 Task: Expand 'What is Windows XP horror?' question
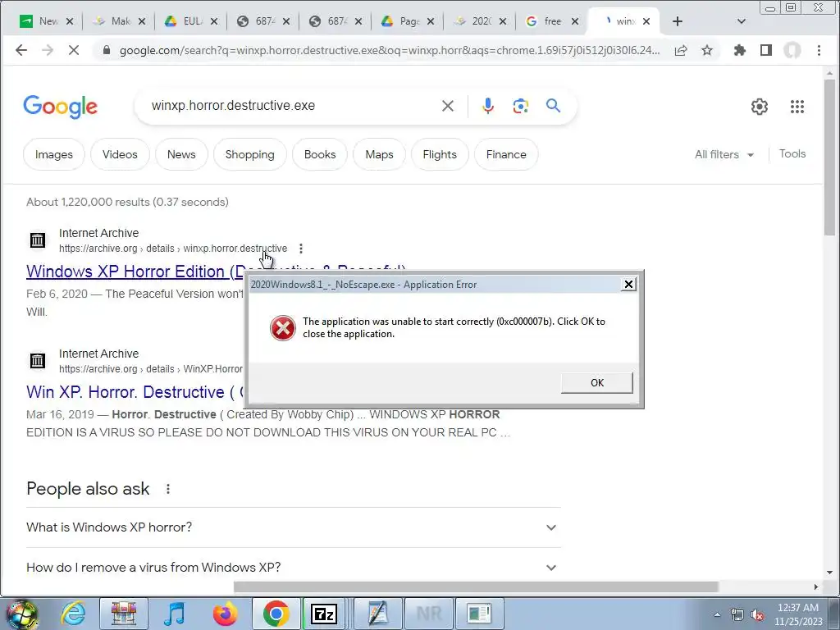(x=293, y=527)
